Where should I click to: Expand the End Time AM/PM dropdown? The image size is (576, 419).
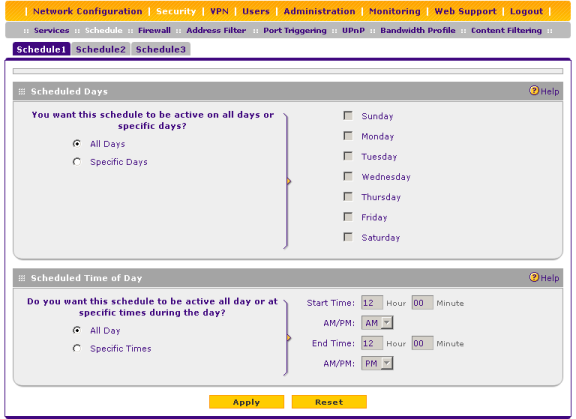377,363
